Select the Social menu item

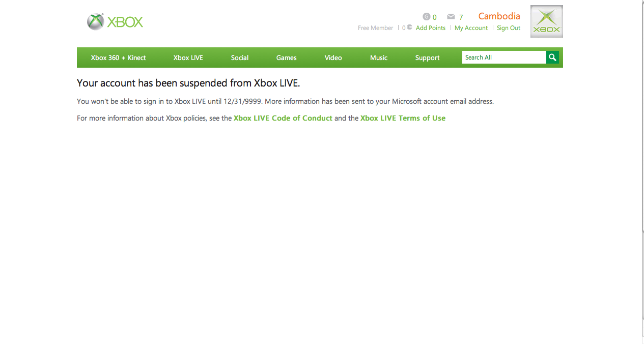(x=239, y=58)
